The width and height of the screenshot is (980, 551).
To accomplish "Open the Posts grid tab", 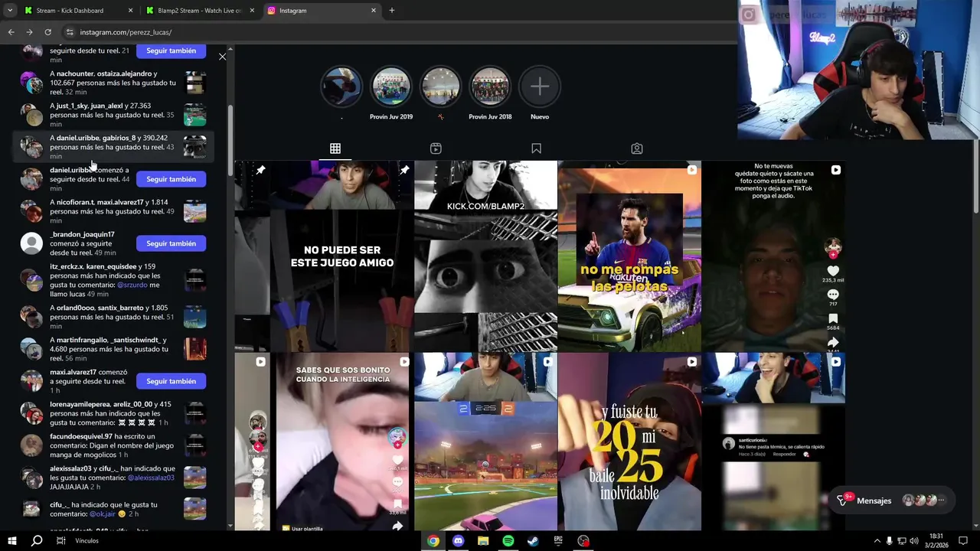I will tap(335, 148).
